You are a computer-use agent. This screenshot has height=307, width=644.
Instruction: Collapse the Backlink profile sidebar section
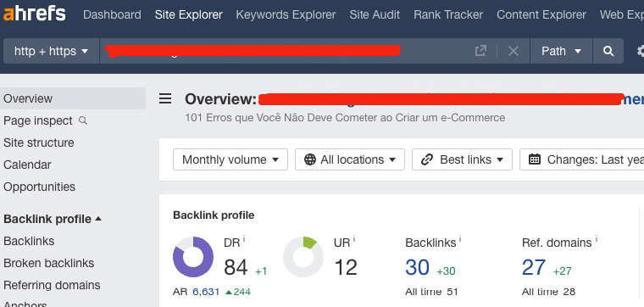click(x=53, y=219)
